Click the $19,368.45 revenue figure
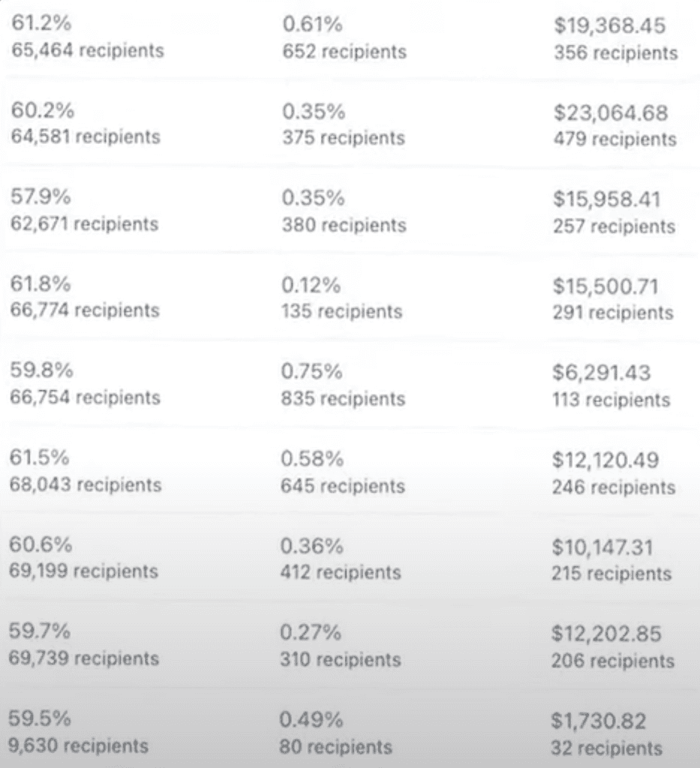This screenshot has width=700, height=768. coord(610,25)
